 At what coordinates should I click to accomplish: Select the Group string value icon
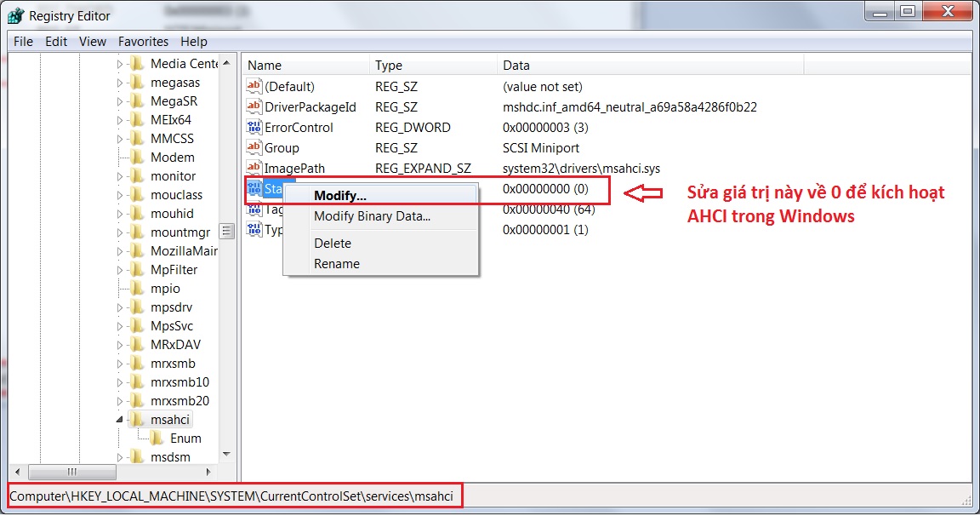254,147
